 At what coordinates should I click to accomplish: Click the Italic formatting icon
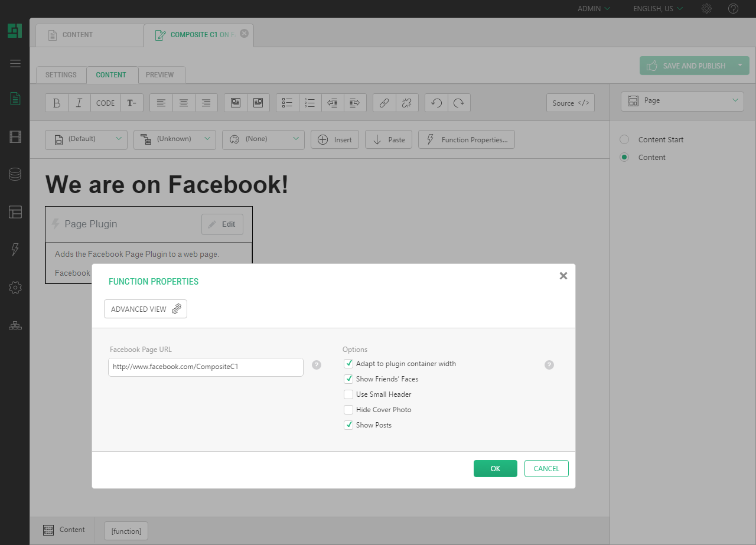click(x=79, y=103)
